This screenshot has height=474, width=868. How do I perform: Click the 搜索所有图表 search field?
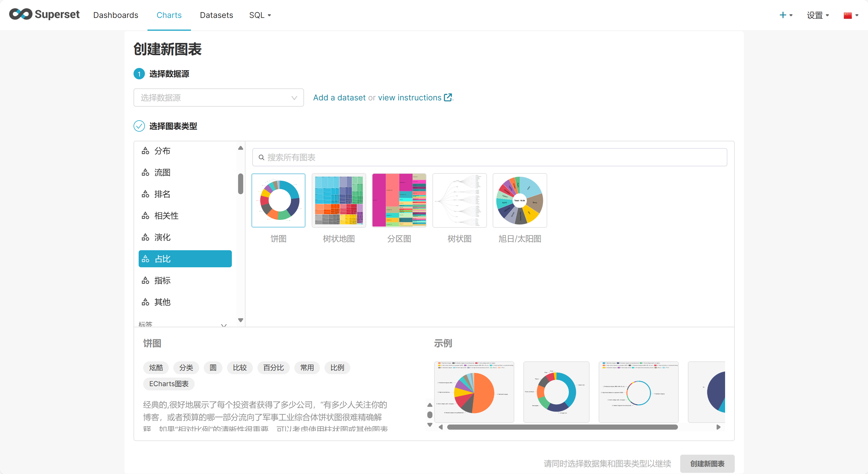[489, 158]
